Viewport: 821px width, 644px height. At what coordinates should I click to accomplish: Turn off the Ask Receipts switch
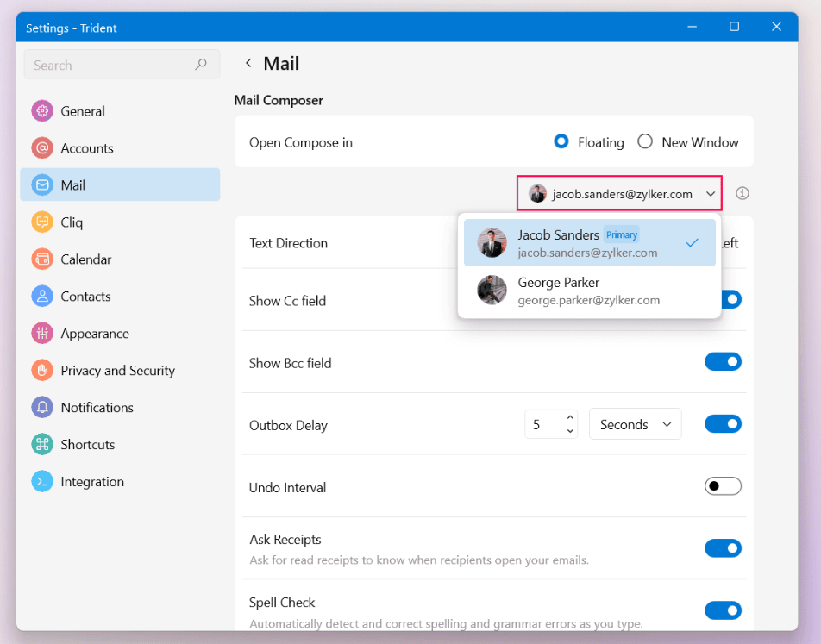pyautogui.click(x=723, y=548)
